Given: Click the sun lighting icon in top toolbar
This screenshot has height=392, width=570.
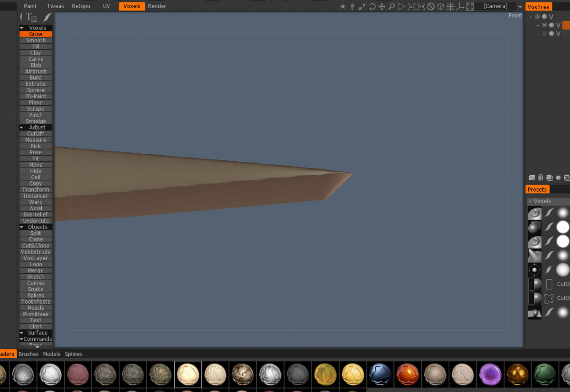Looking at the screenshot, I should click(x=343, y=7).
